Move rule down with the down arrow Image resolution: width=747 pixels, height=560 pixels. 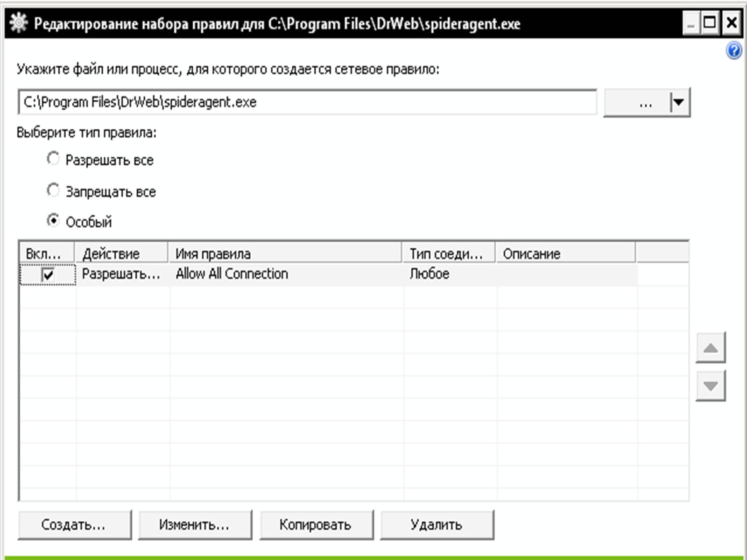(x=711, y=386)
